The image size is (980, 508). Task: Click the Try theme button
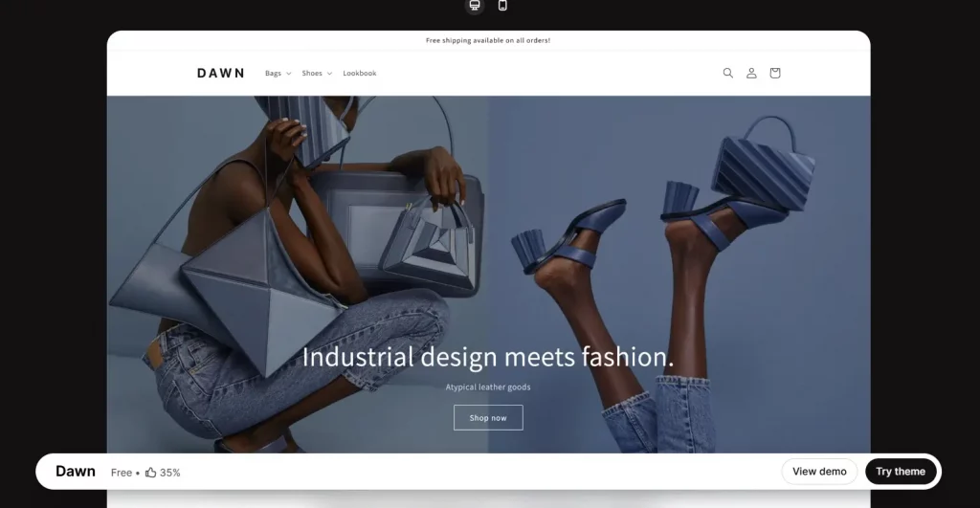coord(900,472)
